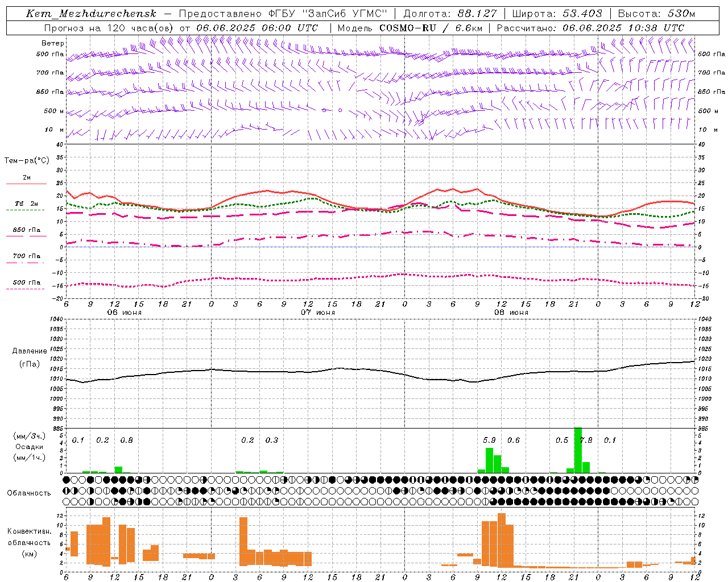This screenshot has width=728, height=582.
Task: Click the longitude value 88.127
Action: click(477, 14)
